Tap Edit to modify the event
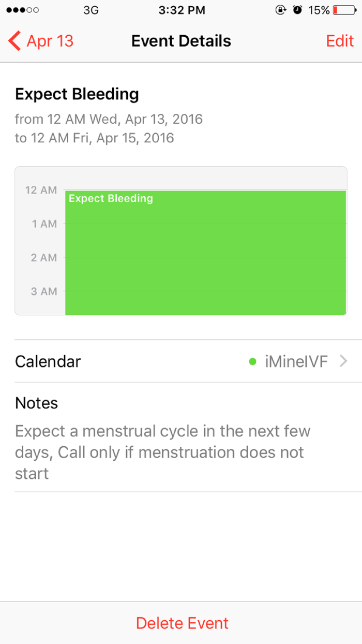The height and width of the screenshot is (644, 362). pyautogui.click(x=340, y=41)
